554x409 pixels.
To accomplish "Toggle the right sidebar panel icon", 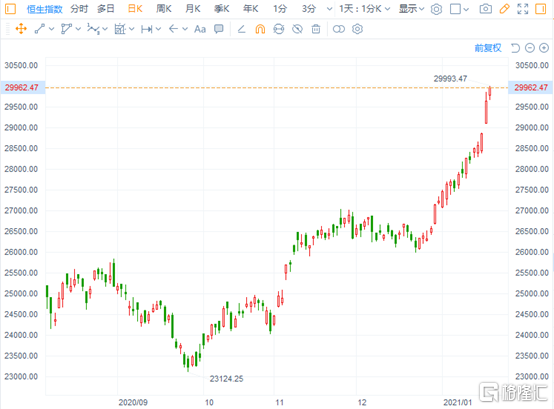I will tap(541, 9).
